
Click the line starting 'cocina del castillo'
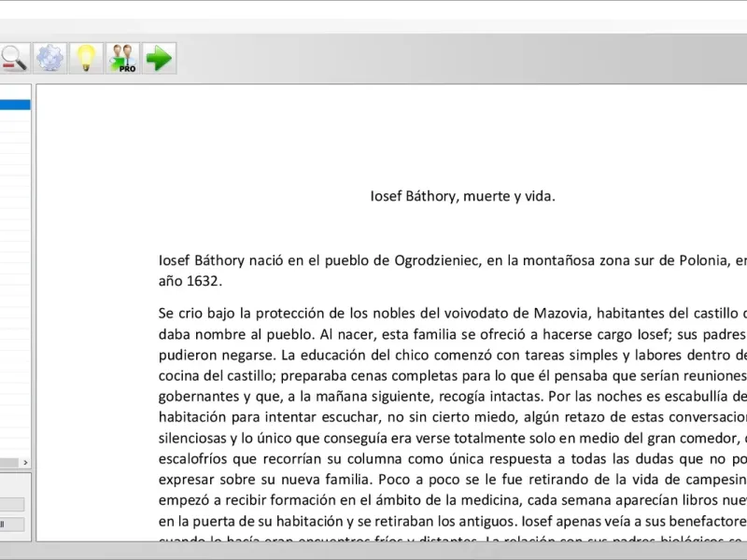pyautogui.click(x=453, y=376)
